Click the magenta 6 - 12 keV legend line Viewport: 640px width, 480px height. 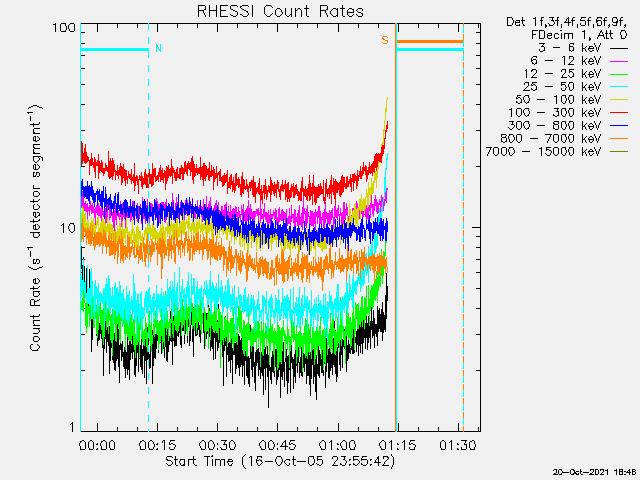click(x=619, y=61)
